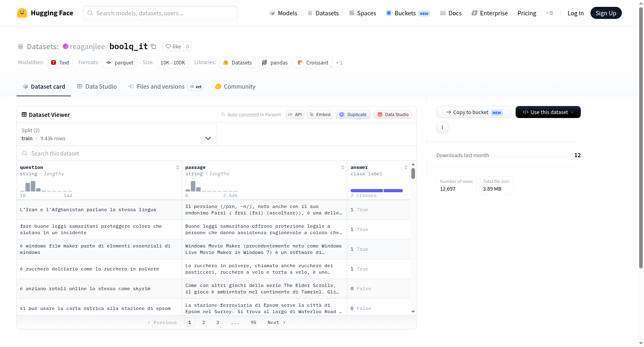Select the Windows Movie Maker passage cell
This screenshot has height=347, width=644.
click(x=264, y=249)
